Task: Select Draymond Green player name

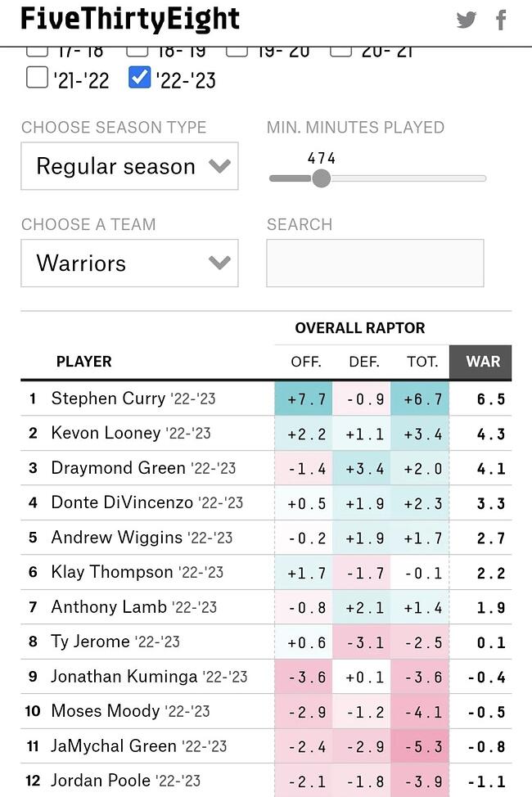Action: pos(118,468)
